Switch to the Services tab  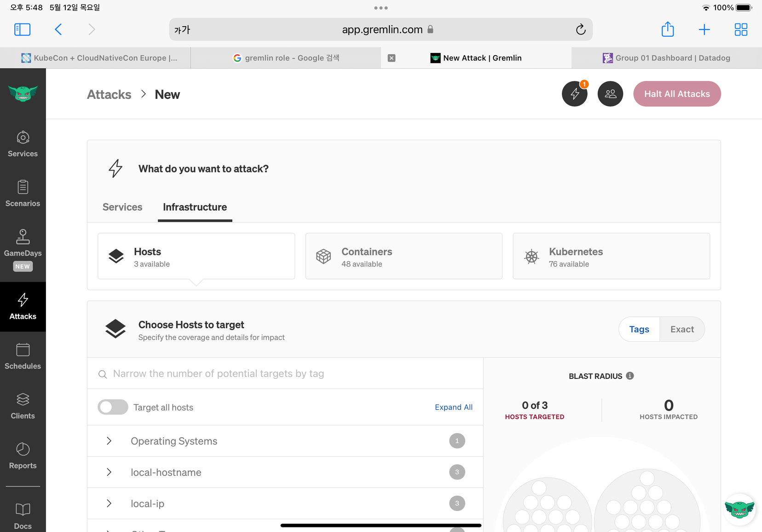(122, 207)
